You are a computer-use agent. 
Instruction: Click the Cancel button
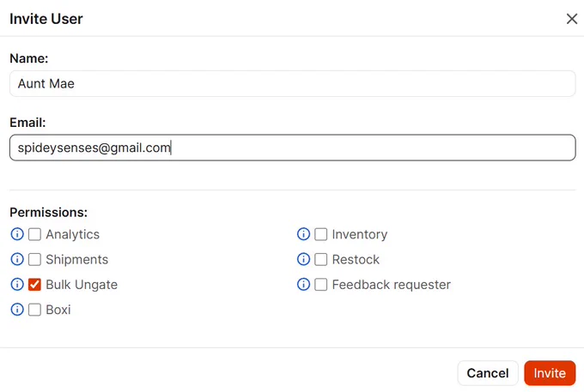[x=488, y=373]
